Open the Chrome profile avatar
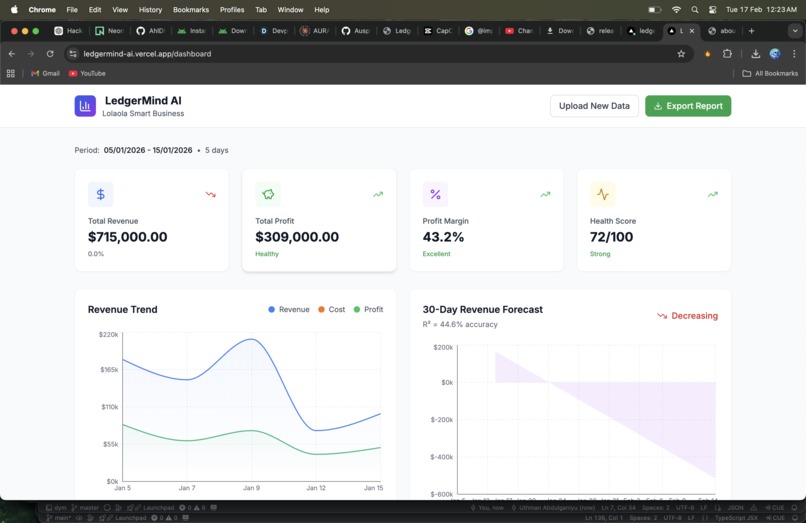The width and height of the screenshot is (806, 523). tap(775, 53)
